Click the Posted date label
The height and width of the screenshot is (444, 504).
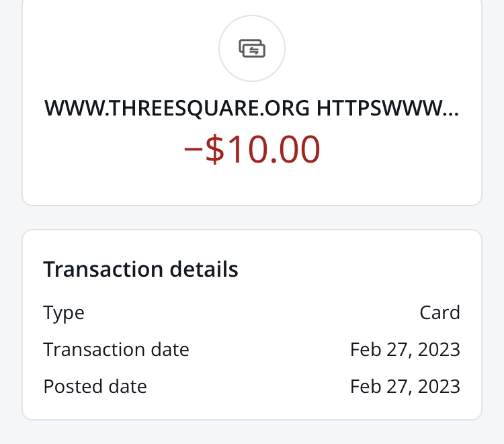(95, 386)
